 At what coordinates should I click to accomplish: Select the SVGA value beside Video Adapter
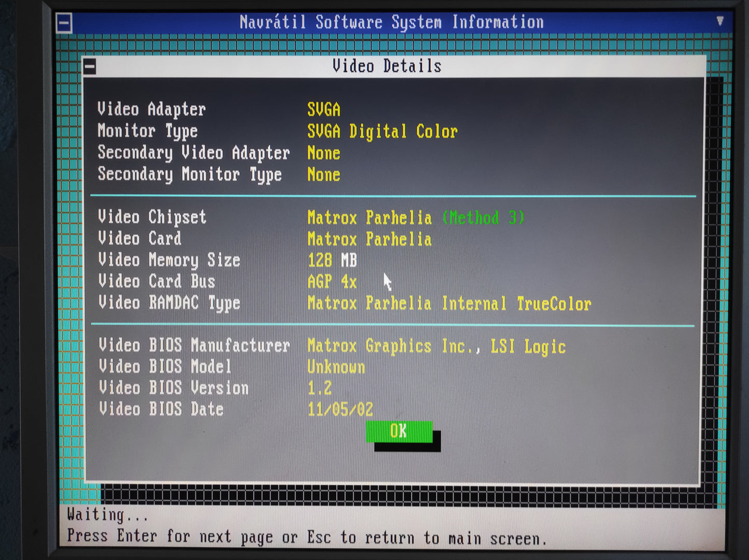[323, 109]
